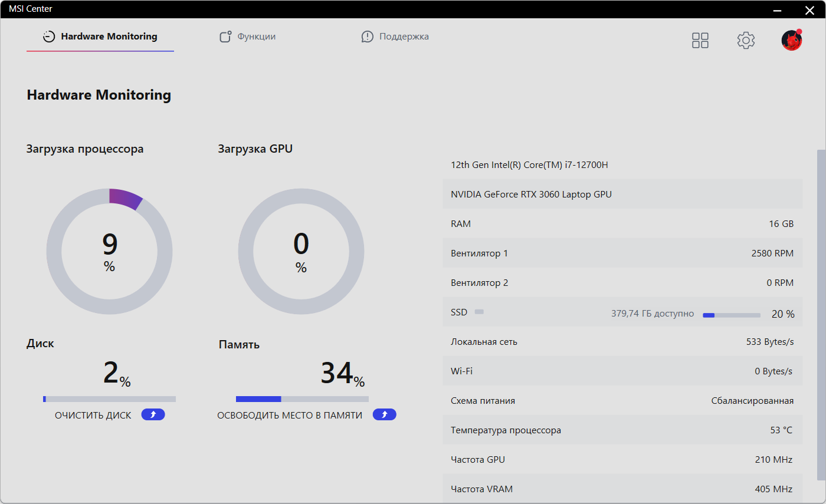Click the arrow button beside ОЧИСТИТЬ ДИСК
The width and height of the screenshot is (826, 504).
tap(153, 415)
